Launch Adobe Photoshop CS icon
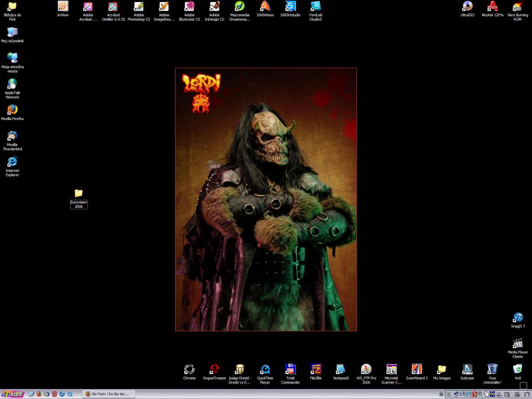Viewport: 532px width, 399px height. pyautogui.click(x=139, y=11)
